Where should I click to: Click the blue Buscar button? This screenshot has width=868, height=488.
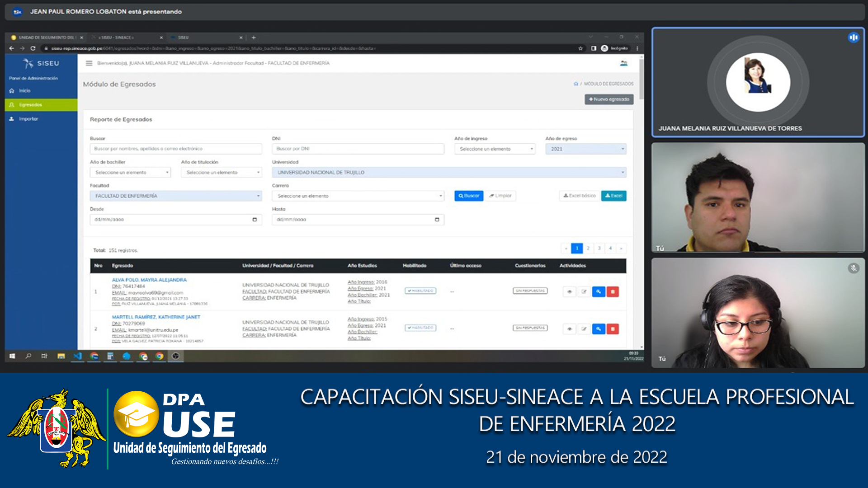[x=469, y=196]
